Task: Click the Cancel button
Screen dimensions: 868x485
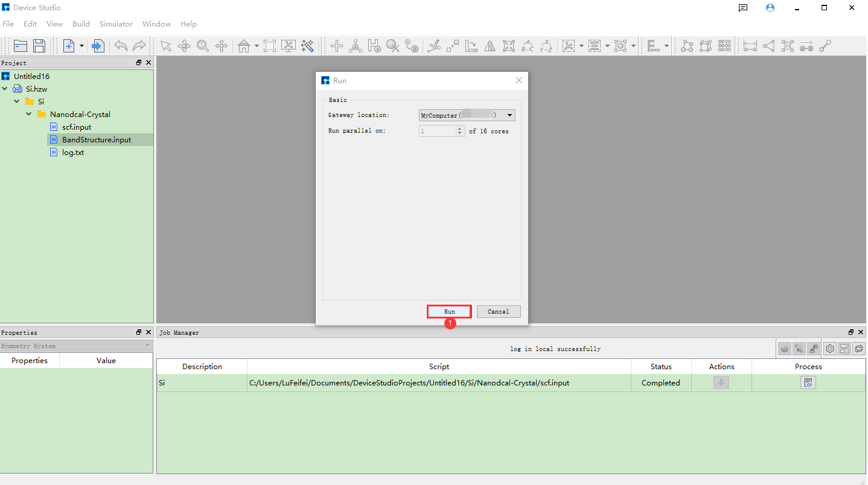Action: [x=498, y=311]
